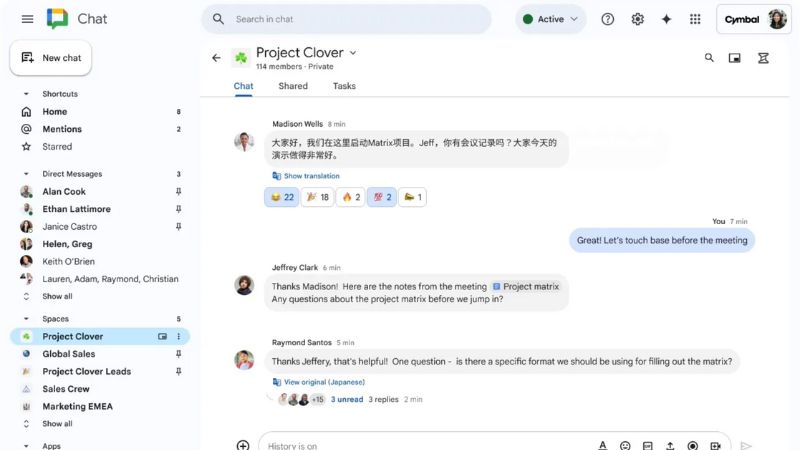Open the main menu hamburger icon

[28, 19]
